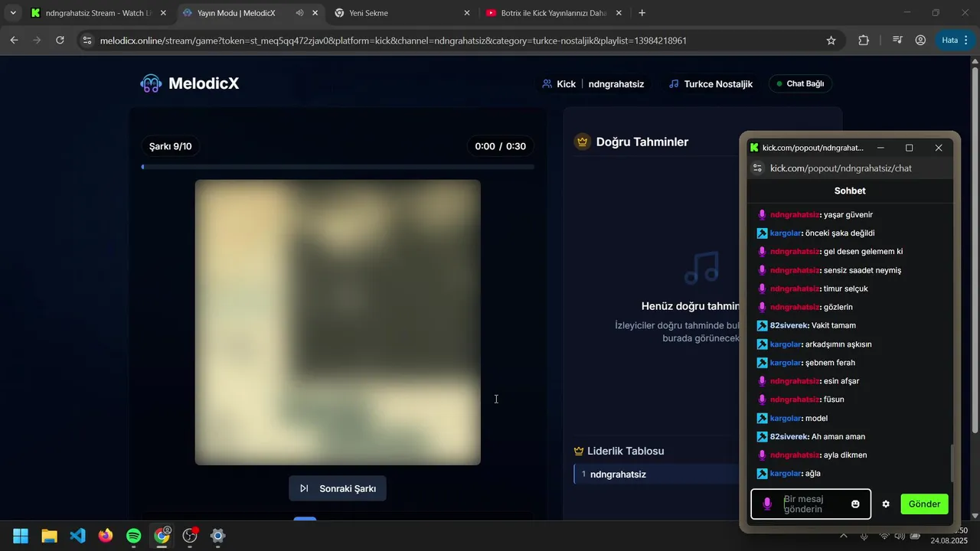Click the purple microphone icon in chat input
The height and width of the screenshot is (551, 980).
[x=767, y=504]
